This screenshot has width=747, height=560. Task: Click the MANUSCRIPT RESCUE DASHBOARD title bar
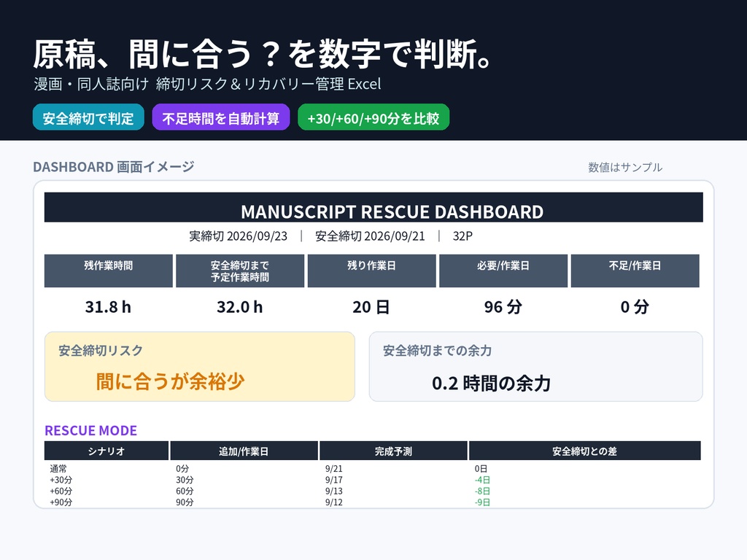coord(373,207)
